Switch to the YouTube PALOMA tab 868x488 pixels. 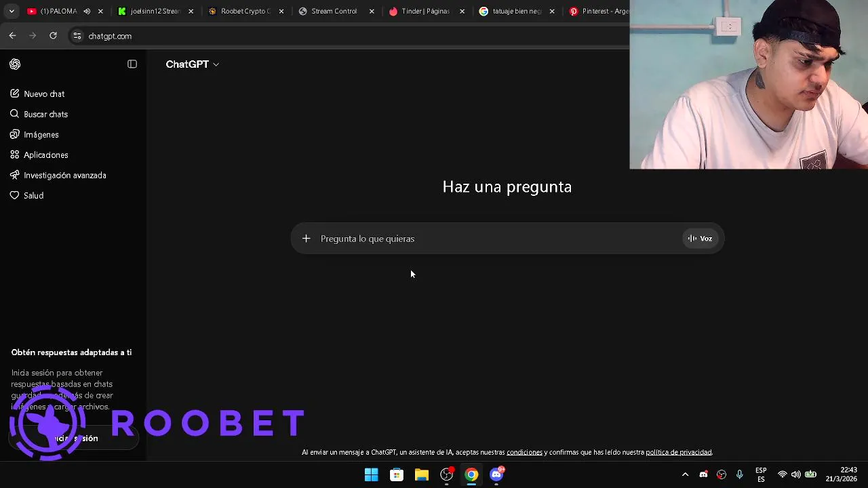[x=58, y=12]
